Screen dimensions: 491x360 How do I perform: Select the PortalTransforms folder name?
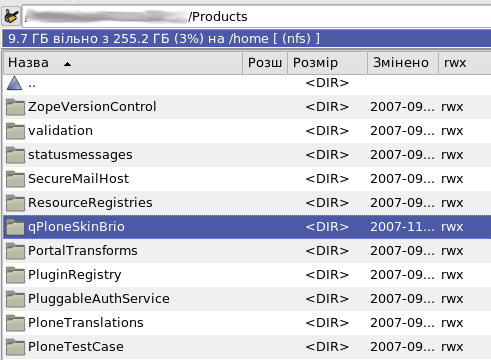pos(83,251)
